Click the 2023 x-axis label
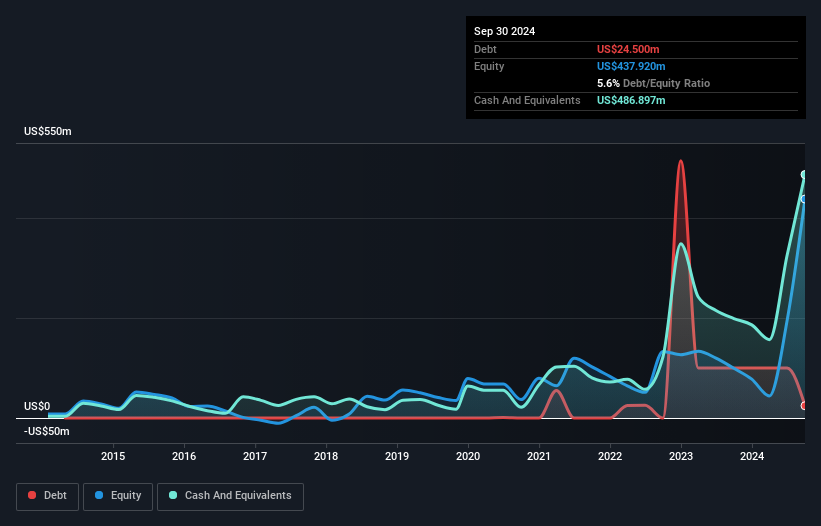The height and width of the screenshot is (526, 821). [x=681, y=456]
